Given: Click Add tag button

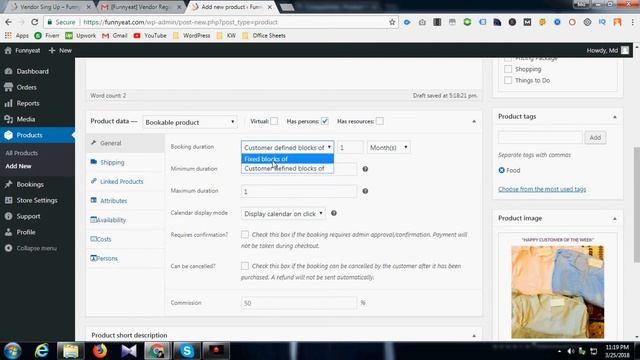Looking at the screenshot, I should point(595,138).
